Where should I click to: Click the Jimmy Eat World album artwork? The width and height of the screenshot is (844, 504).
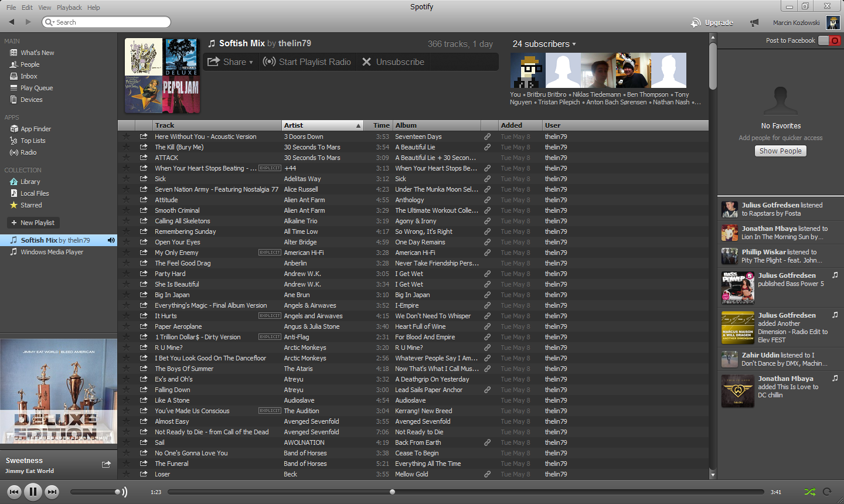pyautogui.click(x=59, y=391)
